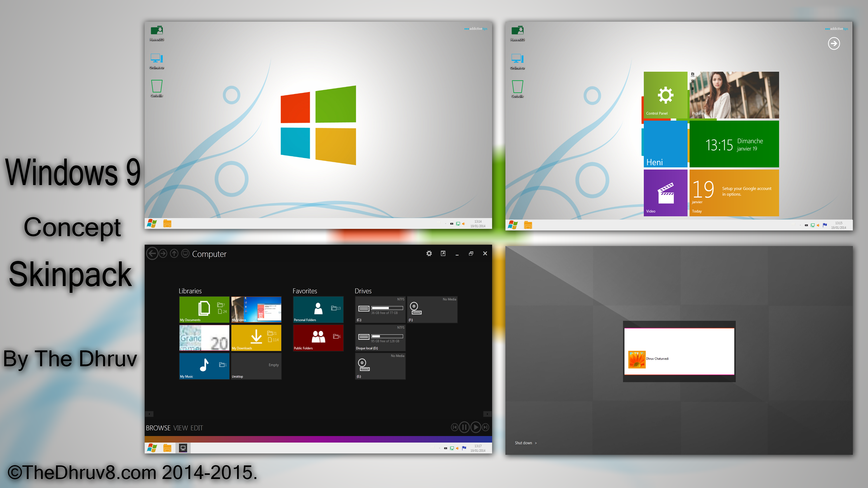
Task: Open Ordinateur icon on top-right desktop
Action: tap(517, 61)
